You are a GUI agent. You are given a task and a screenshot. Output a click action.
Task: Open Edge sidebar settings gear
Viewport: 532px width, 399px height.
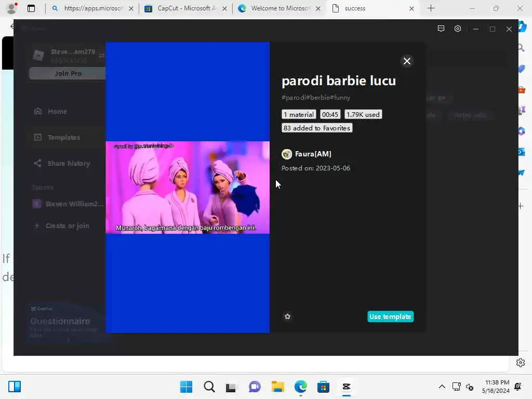point(521,363)
